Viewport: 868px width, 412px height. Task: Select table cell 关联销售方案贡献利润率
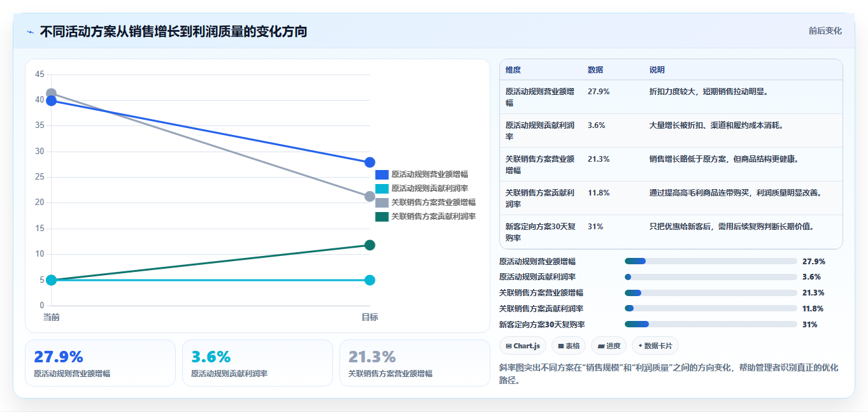click(540, 198)
